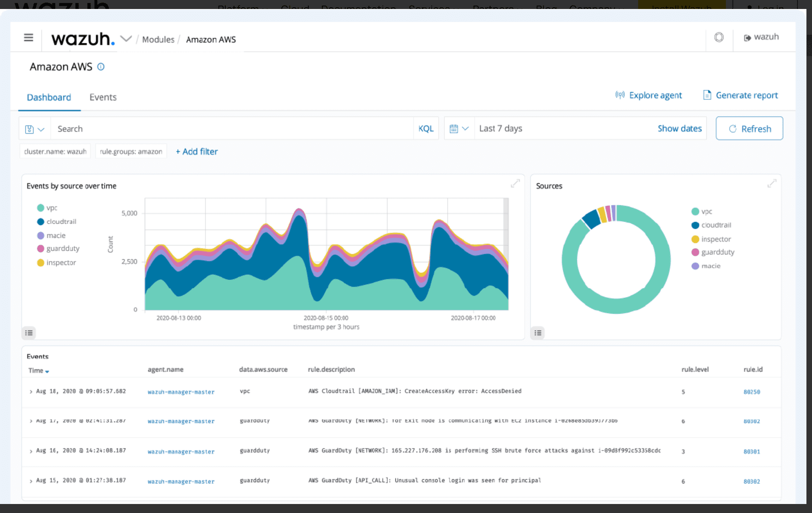Expand the Sources donut chart
Screen dimensions: 812x513
pyautogui.click(x=772, y=183)
